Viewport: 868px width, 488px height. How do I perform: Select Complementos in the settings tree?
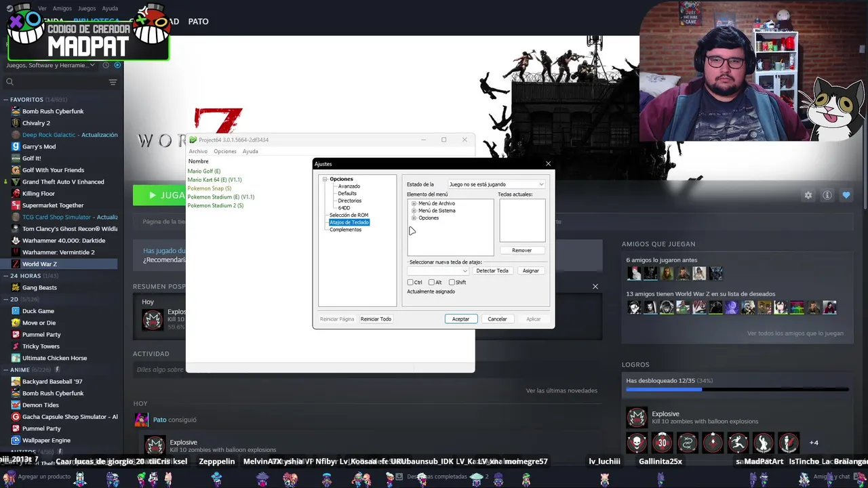[x=345, y=230]
